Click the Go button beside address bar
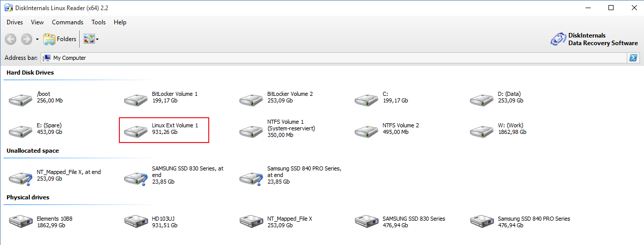The width and height of the screenshot is (644, 245). click(x=633, y=58)
